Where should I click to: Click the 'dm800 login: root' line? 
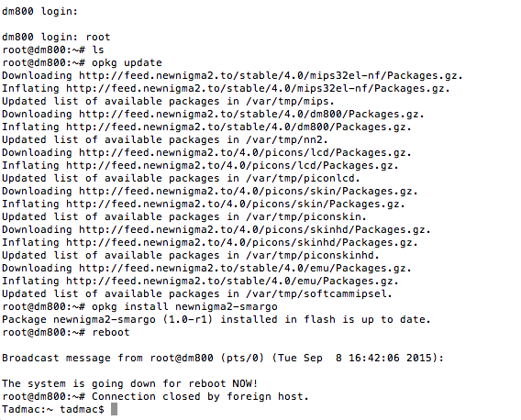click(x=56, y=37)
